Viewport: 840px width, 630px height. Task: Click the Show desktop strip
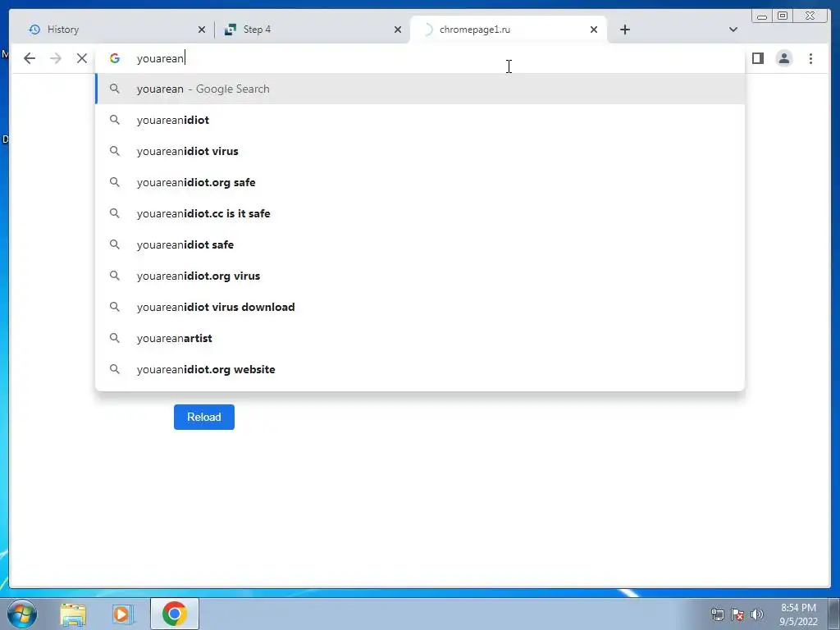point(834,614)
